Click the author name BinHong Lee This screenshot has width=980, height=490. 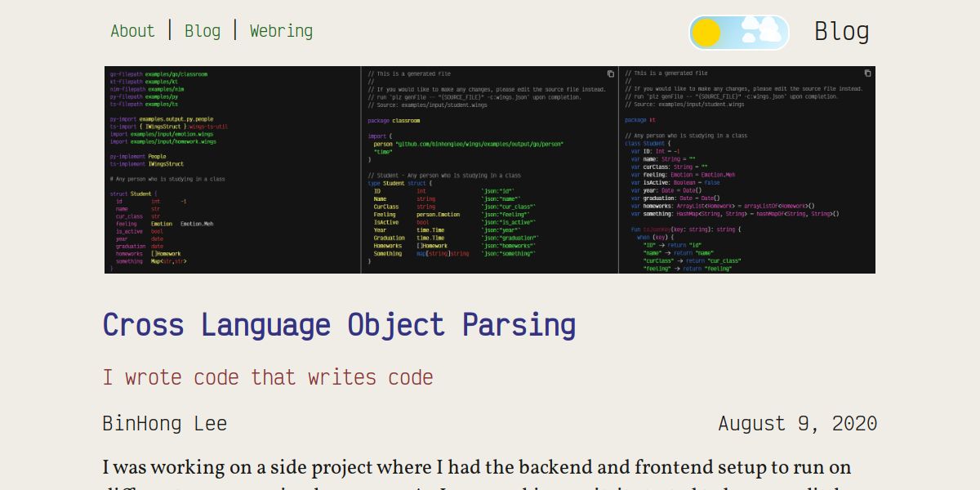pyautogui.click(x=164, y=423)
